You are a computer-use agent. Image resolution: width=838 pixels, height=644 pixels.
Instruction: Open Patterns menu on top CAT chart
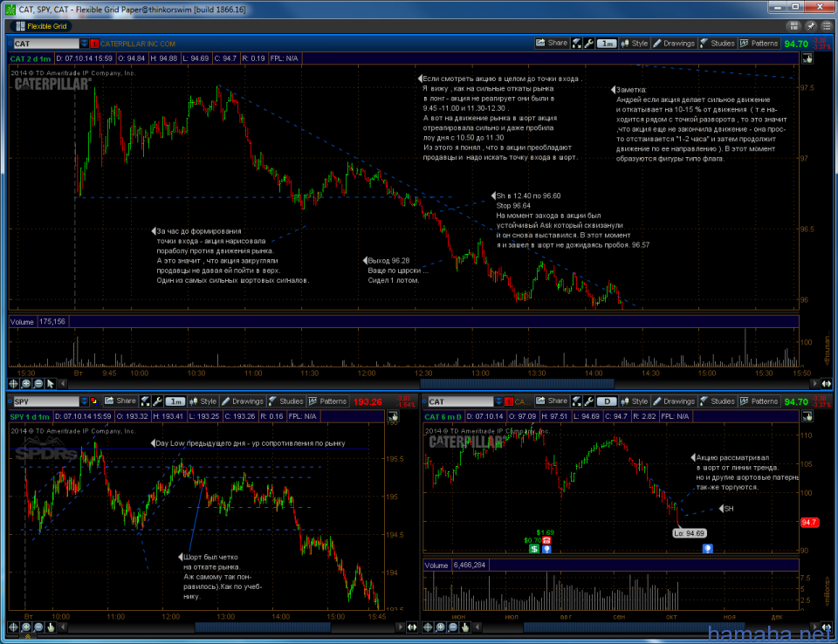point(759,44)
